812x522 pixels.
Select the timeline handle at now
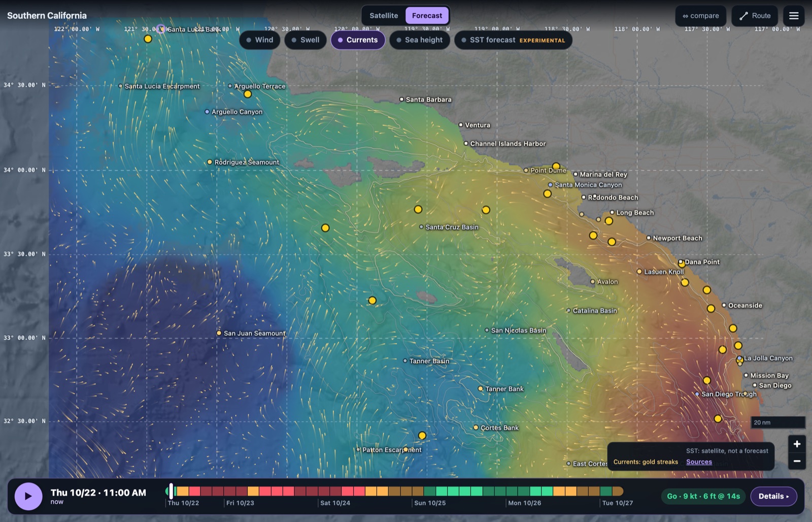click(171, 491)
